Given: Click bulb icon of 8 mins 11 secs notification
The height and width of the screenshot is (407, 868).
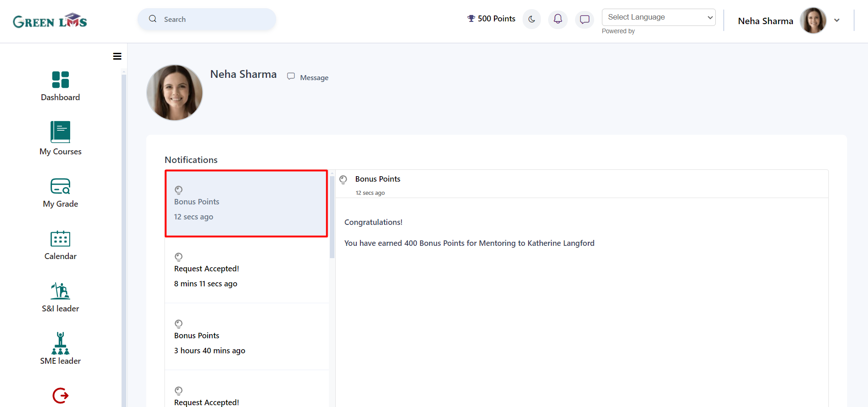Looking at the screenshot, I should (x=179, y=257).
